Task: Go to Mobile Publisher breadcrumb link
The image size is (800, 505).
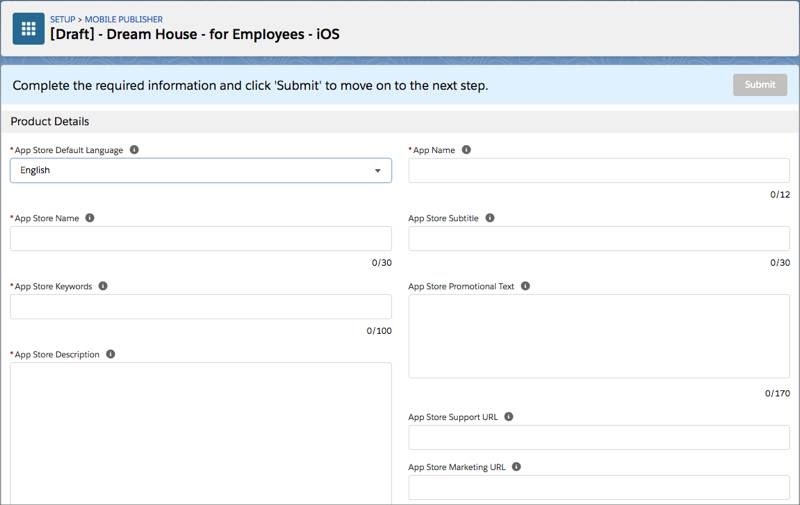Action: [x=123, y=19]
